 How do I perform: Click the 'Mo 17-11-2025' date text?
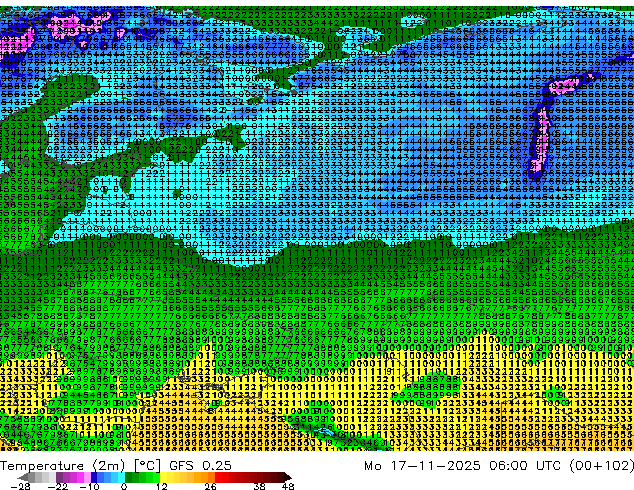(x=422, y=466)
